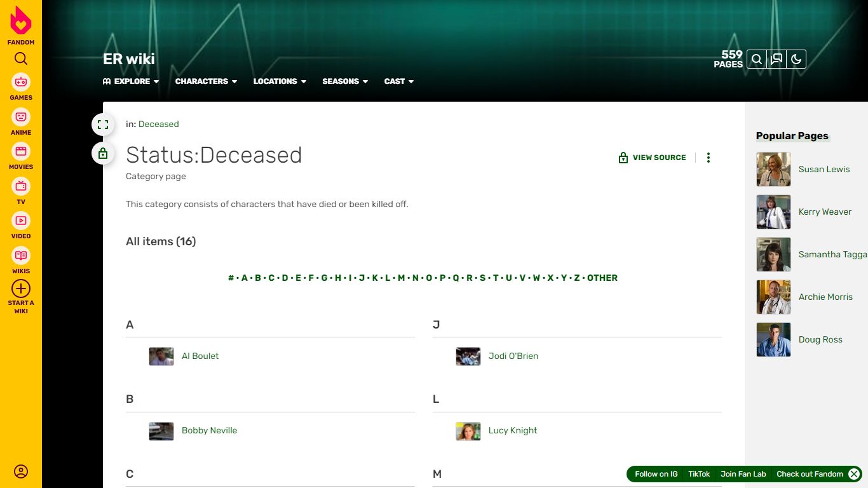
Task: Open Doug Ross popular page
Action: (x=820, y=339)
